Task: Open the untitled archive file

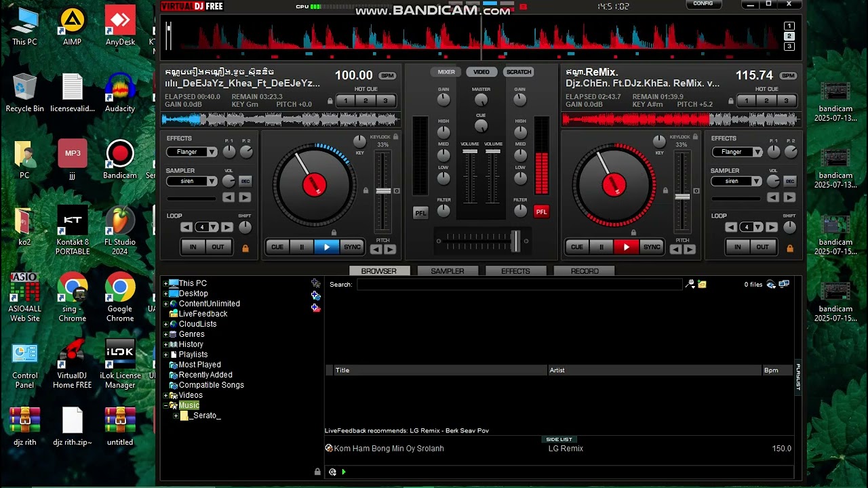Action: (x=120, y=427)
